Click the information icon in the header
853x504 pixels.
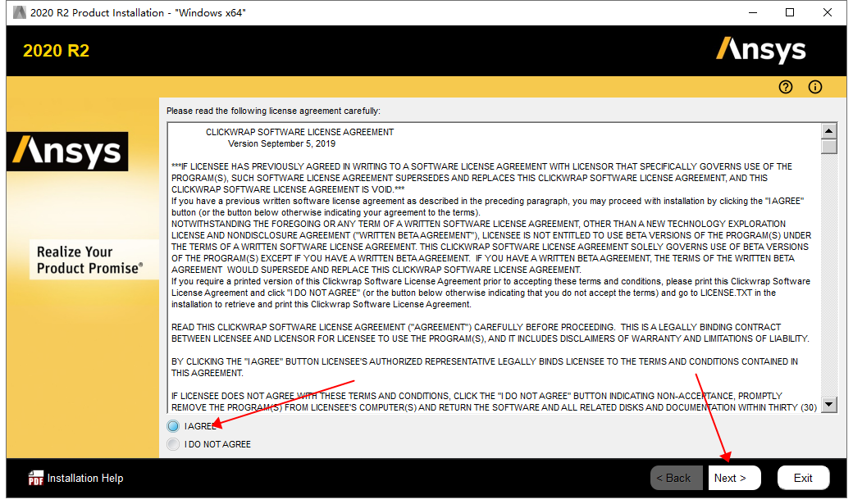[x=814, y=87]
